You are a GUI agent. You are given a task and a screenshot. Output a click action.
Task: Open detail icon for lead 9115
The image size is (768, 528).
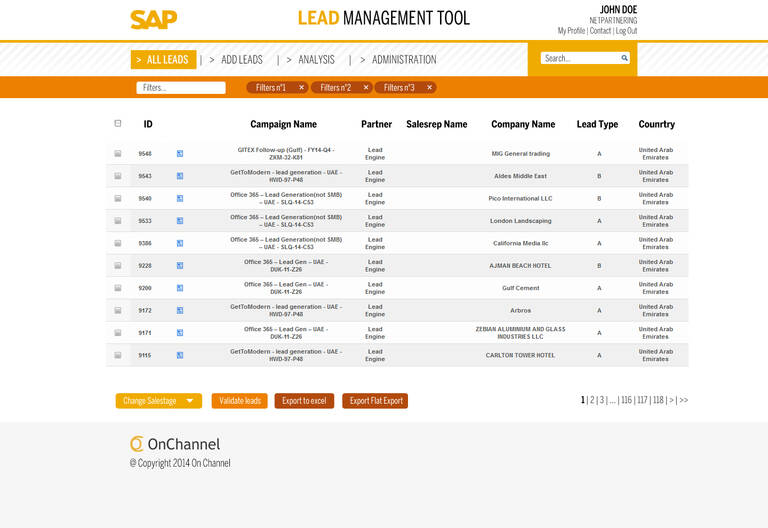pyautogui.click(x=180, y=355)
